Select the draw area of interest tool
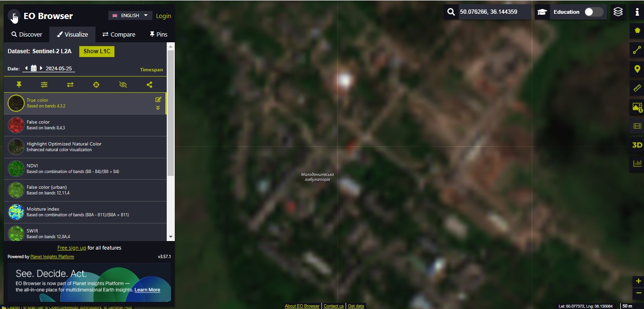The image size is (644, 309). click(x=637, y=30)
